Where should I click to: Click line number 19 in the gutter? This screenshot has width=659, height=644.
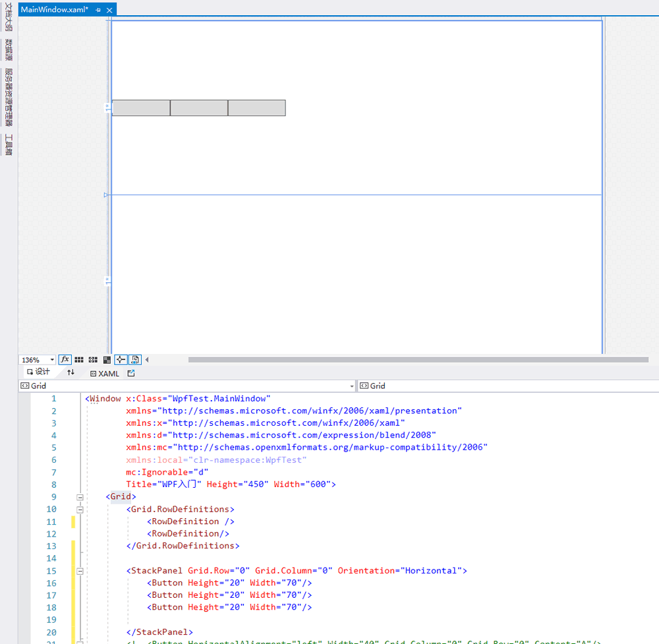51,620
